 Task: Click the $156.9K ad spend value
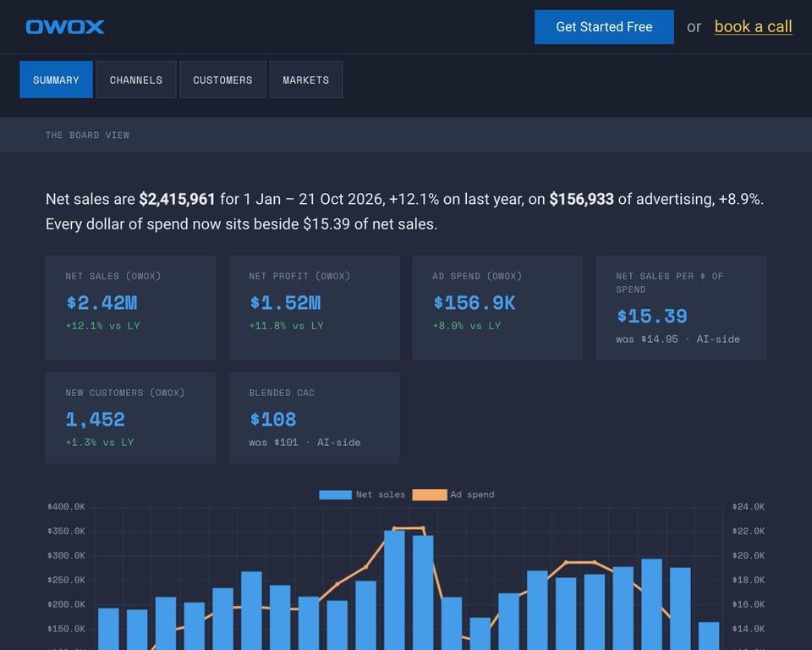475,303
